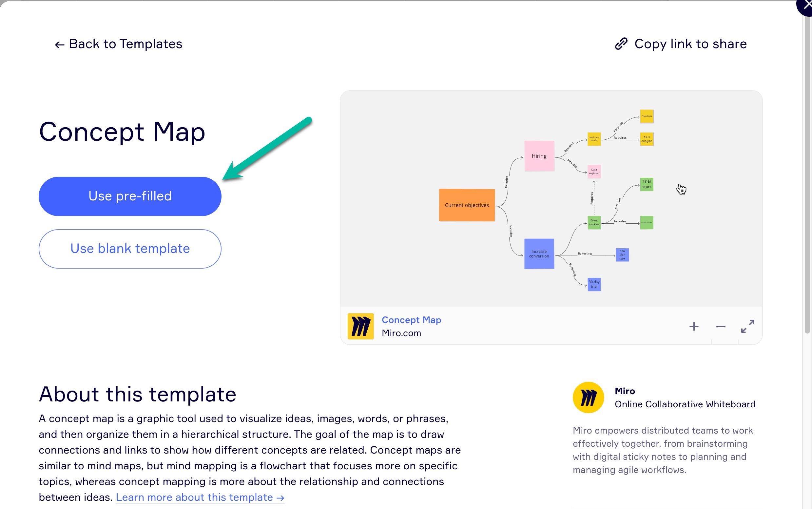Click Learn more about this template link
This screenshot has height=509, width=812.
coord(199,497)
